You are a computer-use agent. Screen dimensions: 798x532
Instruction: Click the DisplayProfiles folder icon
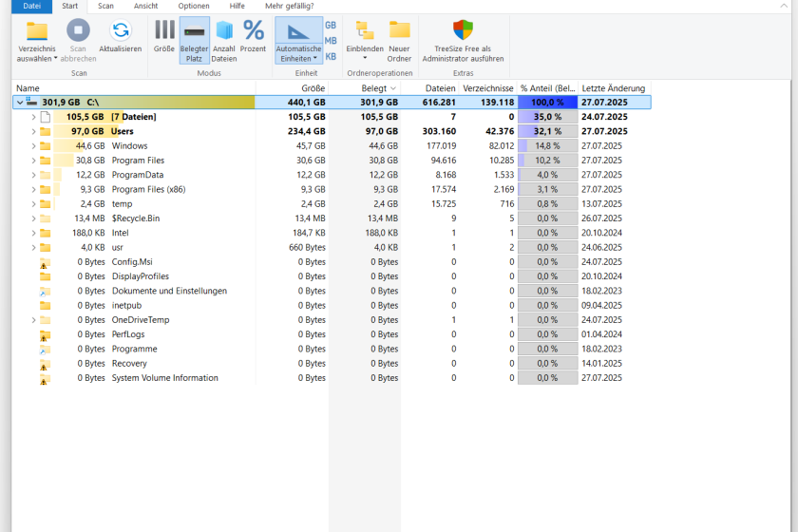pyautogui.click(x=46, y=276)
